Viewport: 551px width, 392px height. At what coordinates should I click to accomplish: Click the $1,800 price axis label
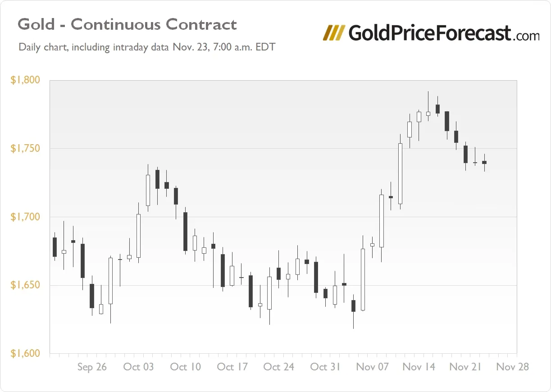pos(25,80)
